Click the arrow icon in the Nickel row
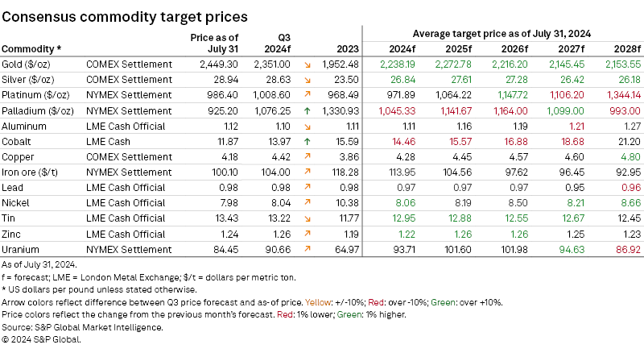The height and width of the screenshot is (353, 644). 308,202
